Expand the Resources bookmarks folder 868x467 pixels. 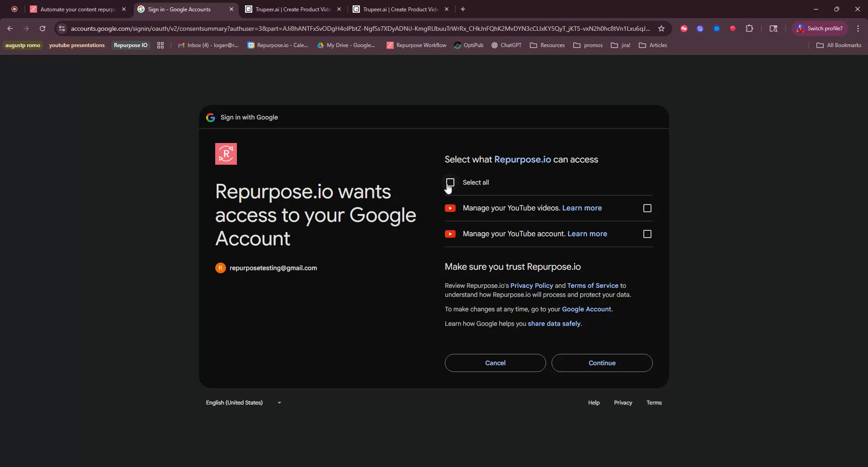click(x=547, y=45)
